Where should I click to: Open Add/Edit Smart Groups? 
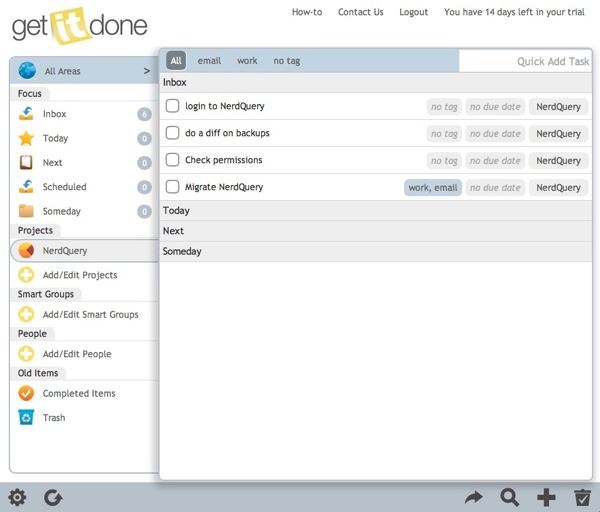coord(91,314)
